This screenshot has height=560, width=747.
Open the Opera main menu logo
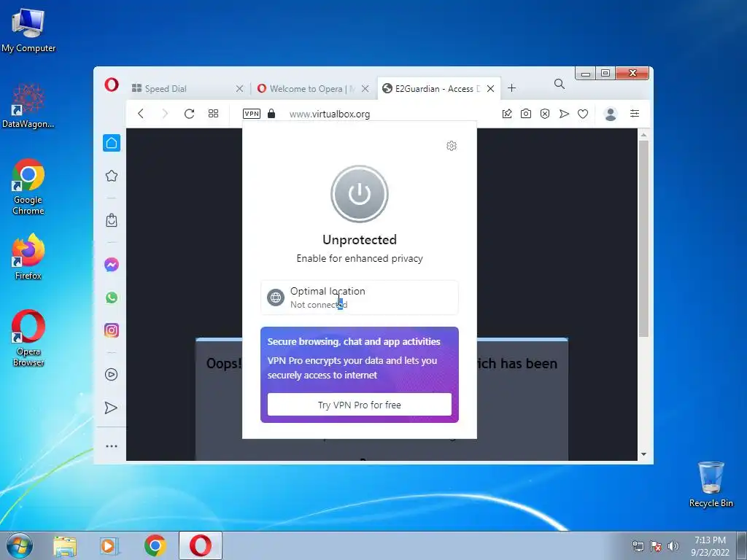coord(112,85)
